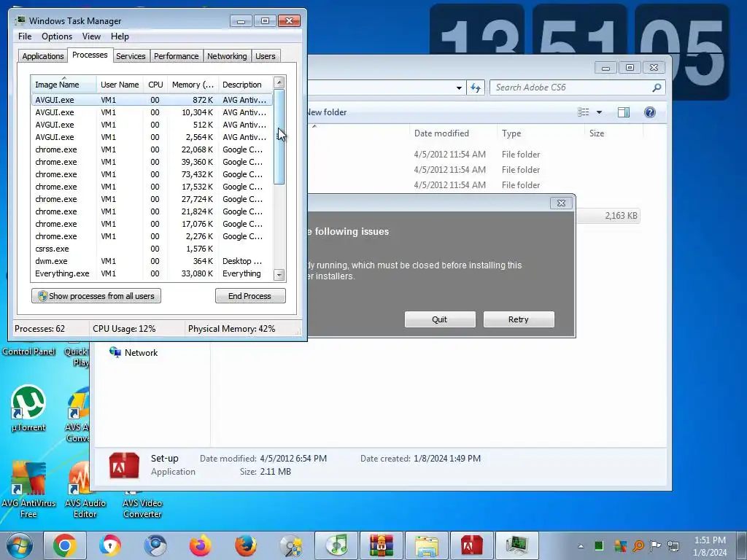
Task: Open the green music note taskbar app
Action: tap(337, 545)
